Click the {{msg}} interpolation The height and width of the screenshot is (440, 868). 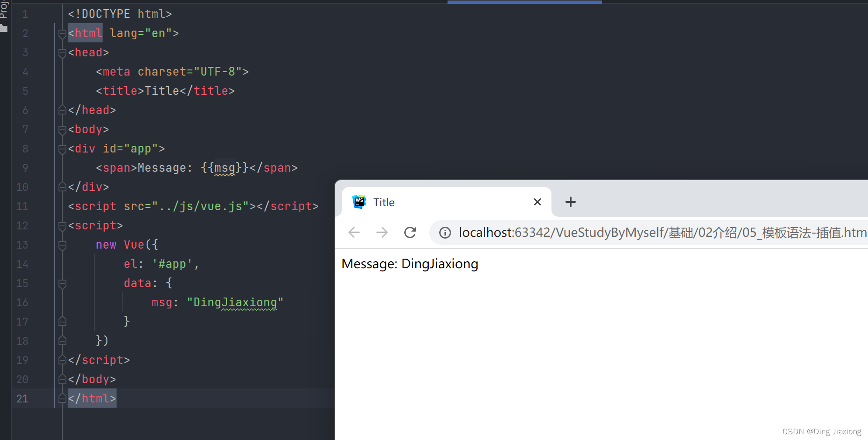pos(225,168)
